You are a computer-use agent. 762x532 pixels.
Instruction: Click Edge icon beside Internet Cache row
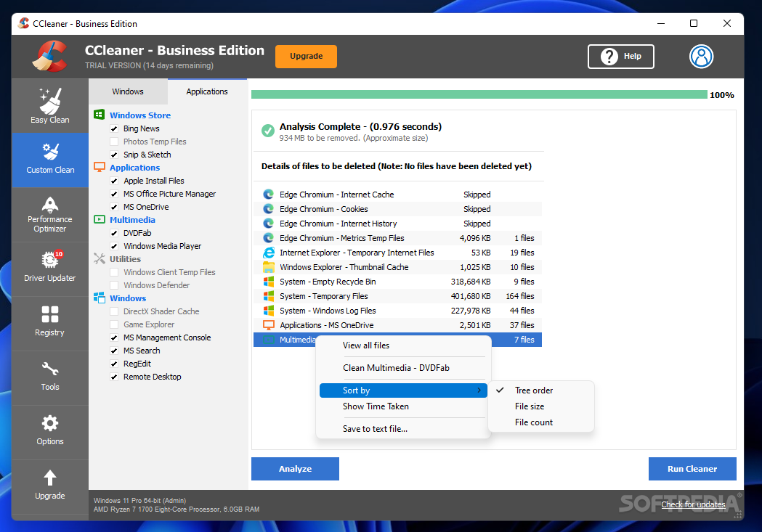(268, 195)
